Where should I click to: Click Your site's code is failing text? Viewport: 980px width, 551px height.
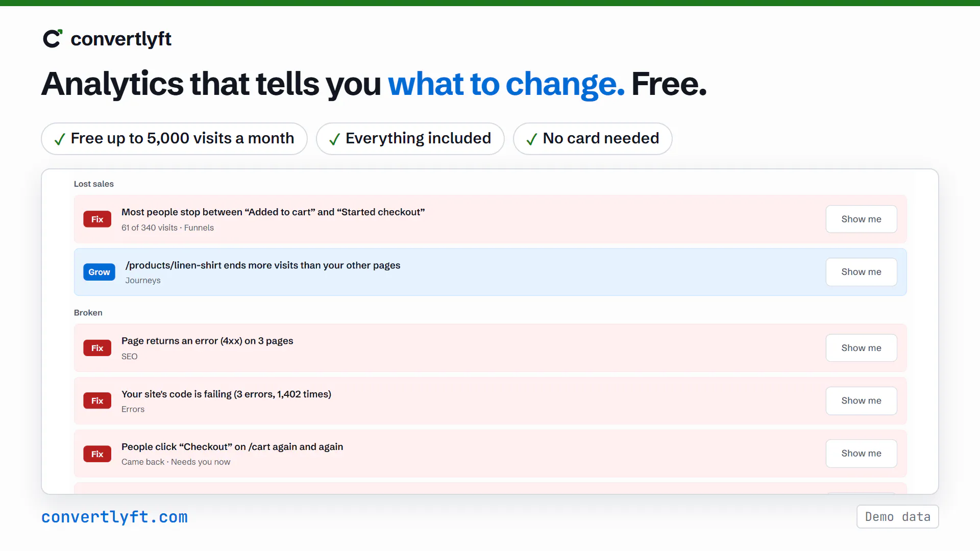coord(226,394)
